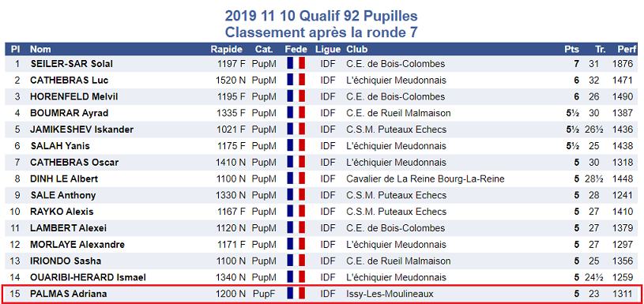The width and height of the screenshot is (644, 304).
Task: Click the flag icon in CATHEBRAS Luc row
Action: tap(296, 80)
